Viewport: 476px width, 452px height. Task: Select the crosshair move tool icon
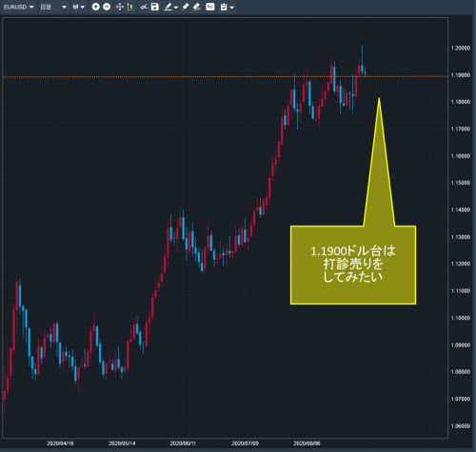click(120, 7)
